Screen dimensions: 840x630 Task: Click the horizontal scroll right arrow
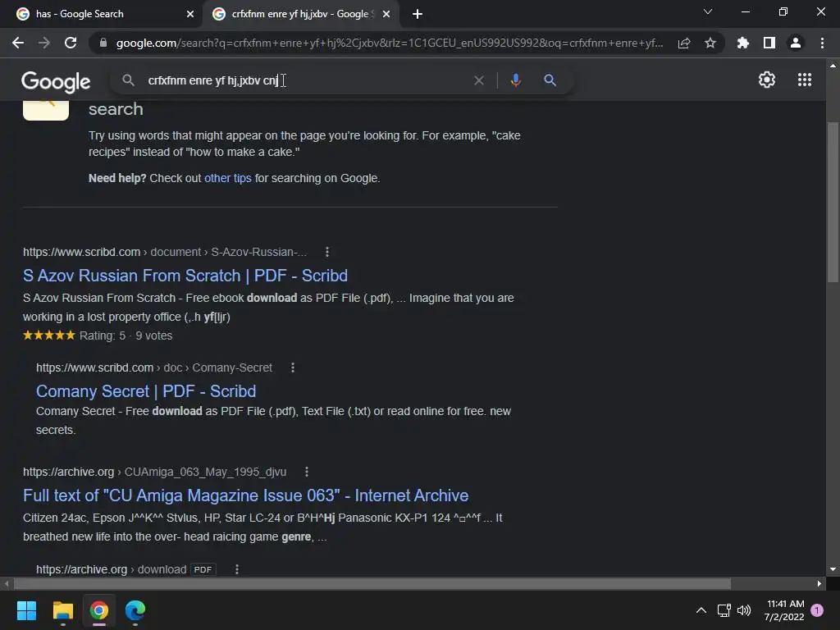819,583
